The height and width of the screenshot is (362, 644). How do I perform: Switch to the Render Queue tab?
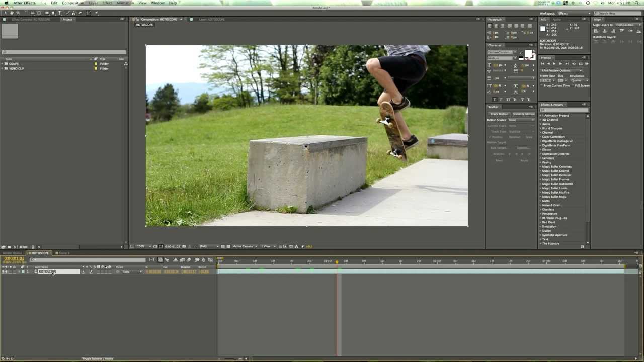click(13, 253)
